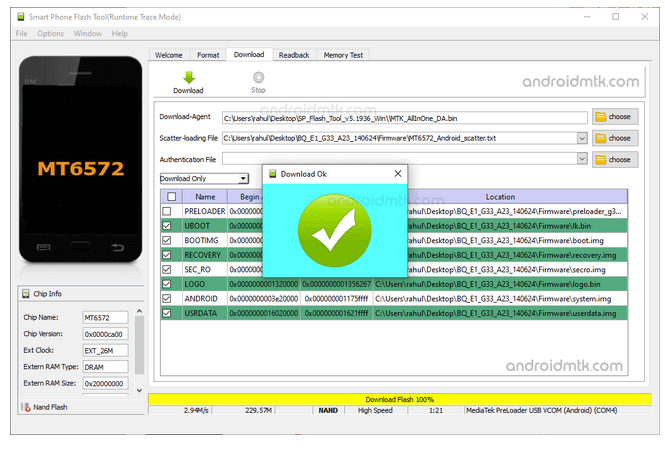Click the Extern RAM Type field DRAM

[x=105, y=367]
